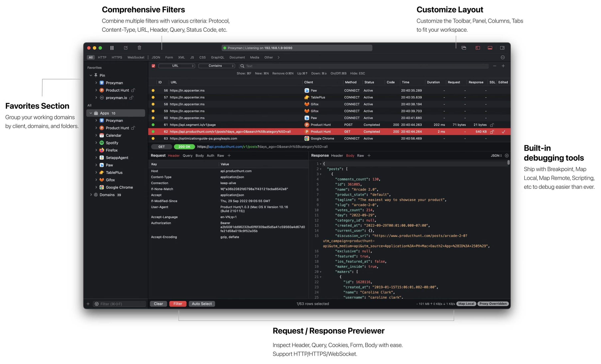601x364 pixels.
Task: Toggle the Proxy Overridden indicator
Action: pos(493,304)
